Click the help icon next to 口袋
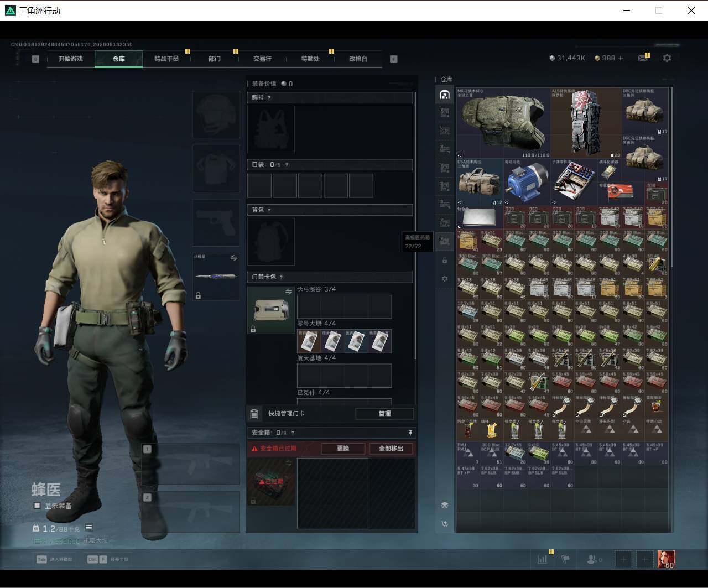The image size is (708, 588). (286, 165)
